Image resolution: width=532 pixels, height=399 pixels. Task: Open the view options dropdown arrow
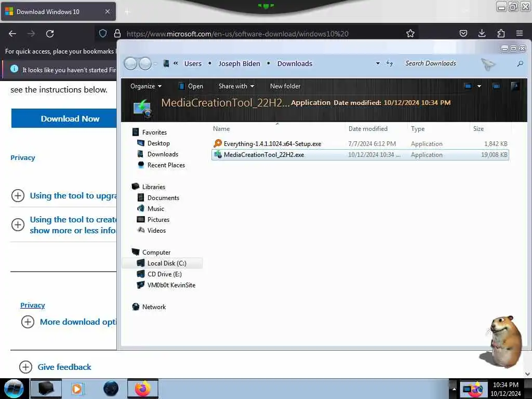pos(479,86)
